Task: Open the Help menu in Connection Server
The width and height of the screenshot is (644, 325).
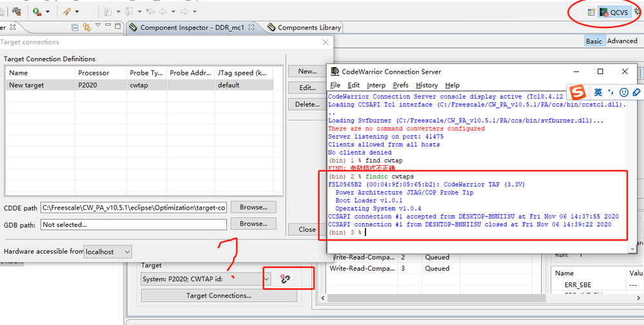Action: (452, 85)
